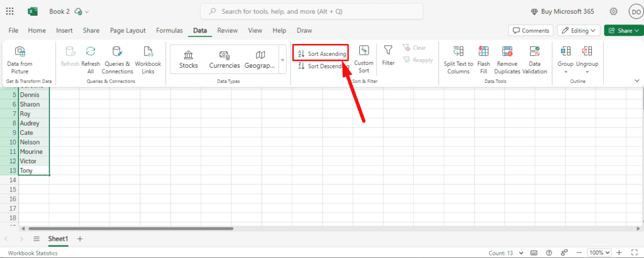Open Custom Sort

coord(364,60)
